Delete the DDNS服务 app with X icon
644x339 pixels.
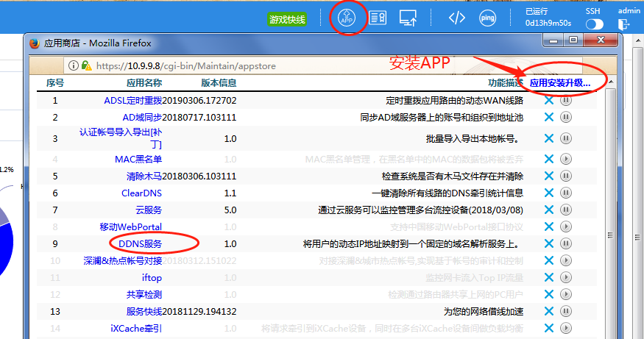coord(548,243)
